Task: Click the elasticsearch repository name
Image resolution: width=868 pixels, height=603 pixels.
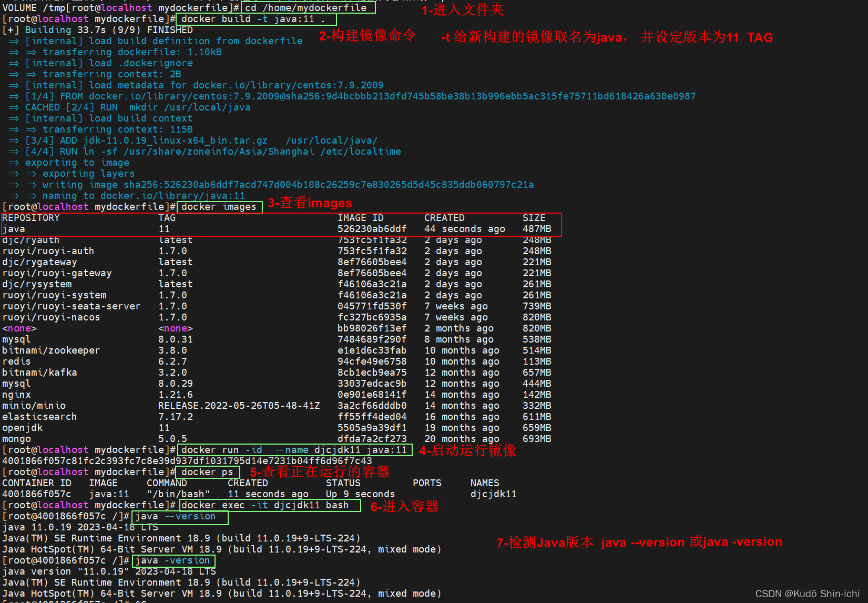Action: coord(39,417)
